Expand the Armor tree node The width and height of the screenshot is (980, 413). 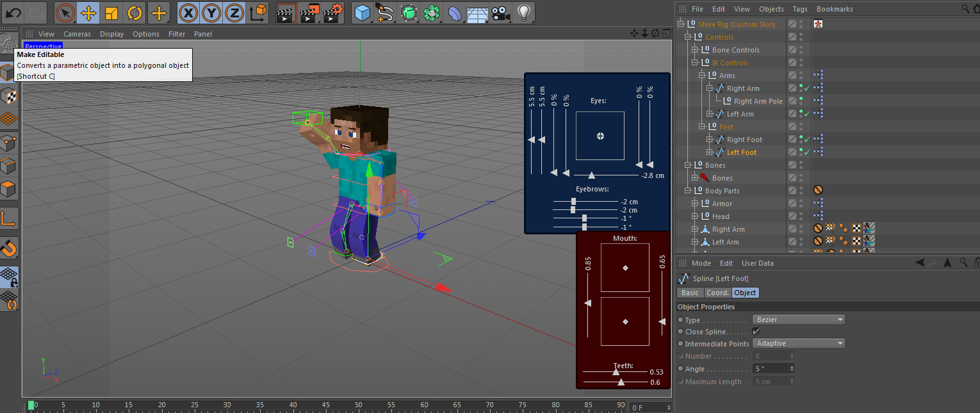694,204
